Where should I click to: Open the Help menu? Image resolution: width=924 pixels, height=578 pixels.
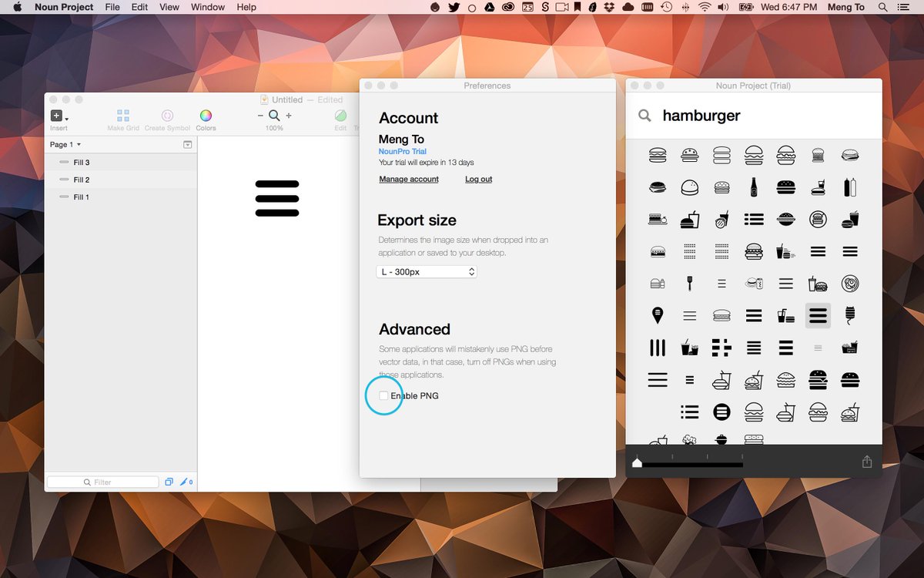point(246,7)
